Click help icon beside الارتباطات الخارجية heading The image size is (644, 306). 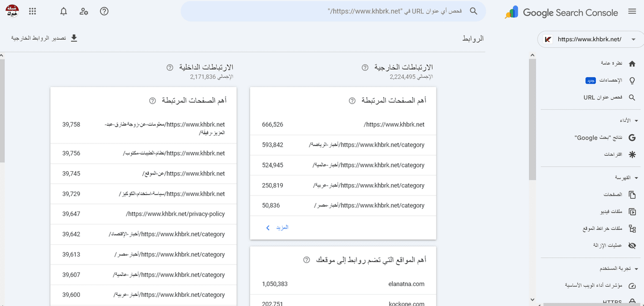click(365, 68)
